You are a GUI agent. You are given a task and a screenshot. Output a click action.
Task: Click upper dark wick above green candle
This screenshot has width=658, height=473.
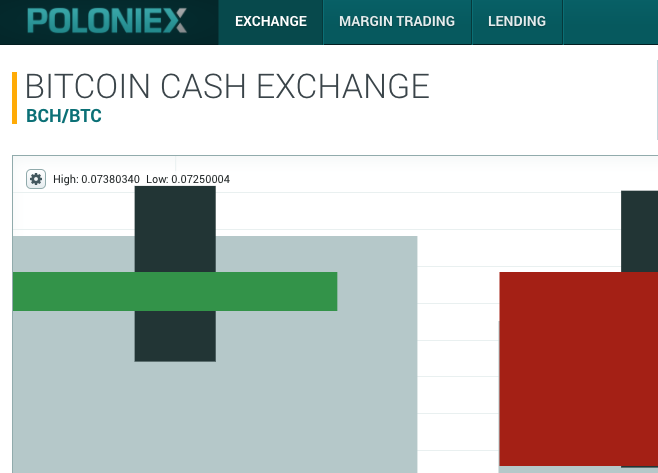[x=175, y=229]
